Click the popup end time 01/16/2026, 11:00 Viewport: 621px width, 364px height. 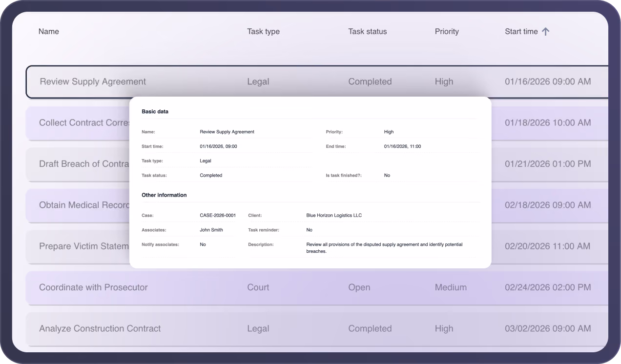coord(402,146)
